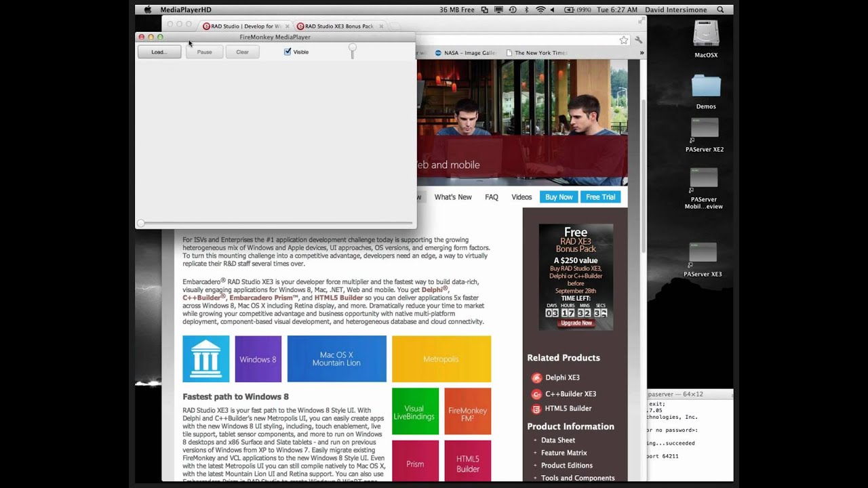Open The New York Times bookmark
Viewport: 868px width, 488px height.
click(536, 53)
